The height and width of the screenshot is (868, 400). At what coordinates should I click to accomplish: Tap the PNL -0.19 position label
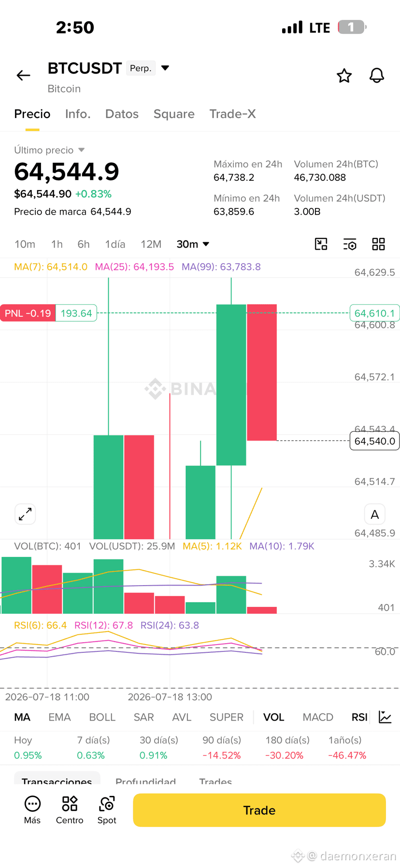(28, 313)
